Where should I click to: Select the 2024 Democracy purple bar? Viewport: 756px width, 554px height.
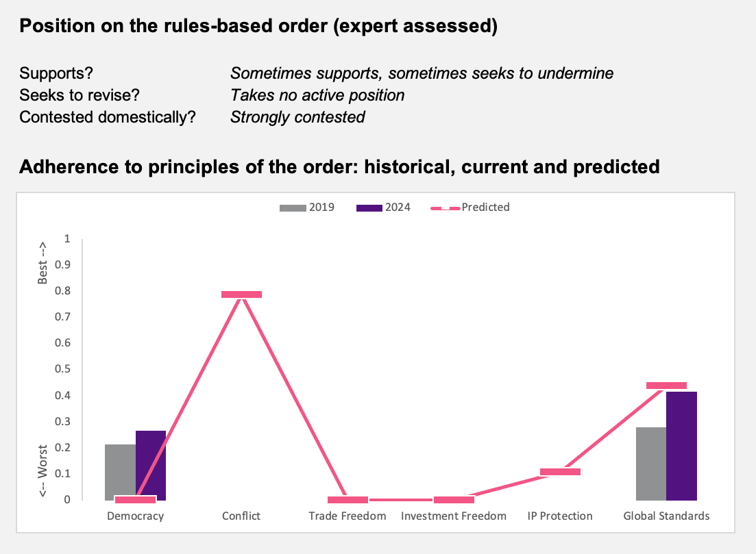[151, 466]
